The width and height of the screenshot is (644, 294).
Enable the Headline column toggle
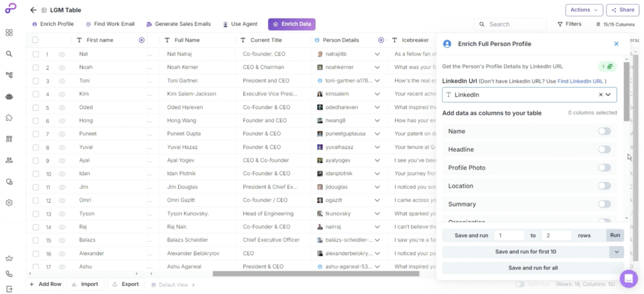604,149
